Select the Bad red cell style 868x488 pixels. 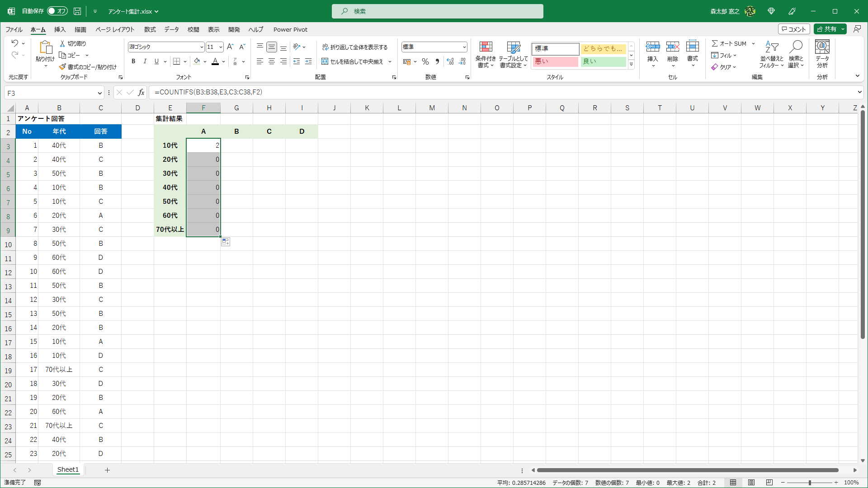(555, 61)
